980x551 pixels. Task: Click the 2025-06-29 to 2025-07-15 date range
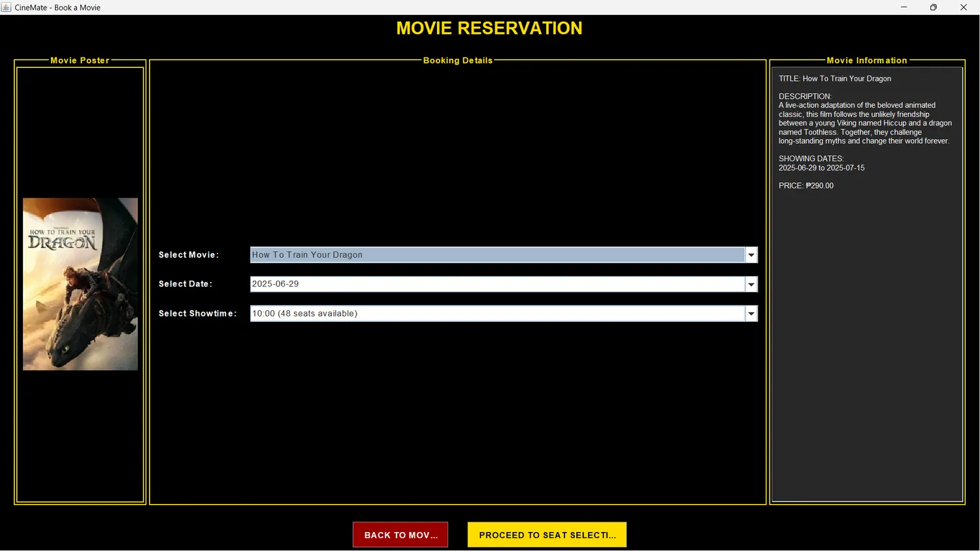coord(822,168)
